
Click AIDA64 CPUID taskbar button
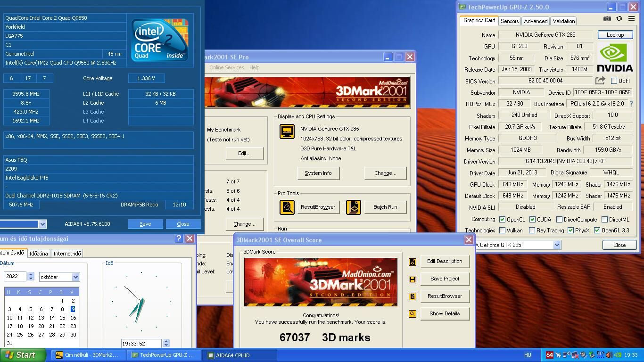[x=239, y=355]
